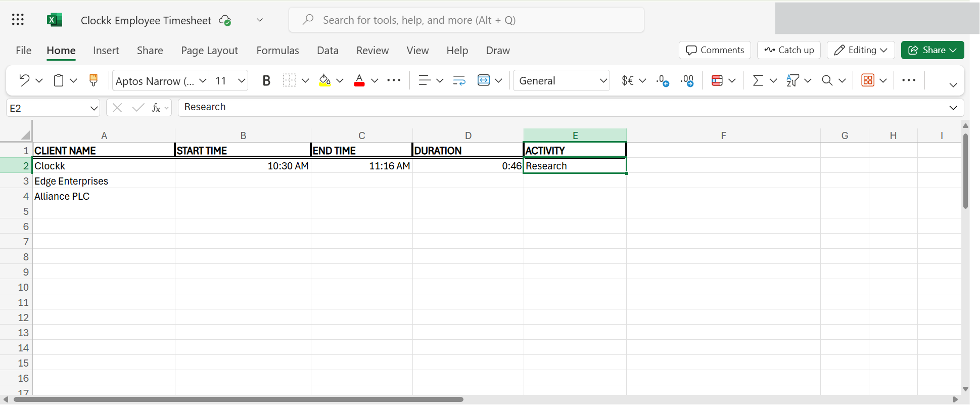Image resolution: width=980 pixels, height=405 pixels.
Task: Click the Find magnifier icon
Action: (827, 80)
